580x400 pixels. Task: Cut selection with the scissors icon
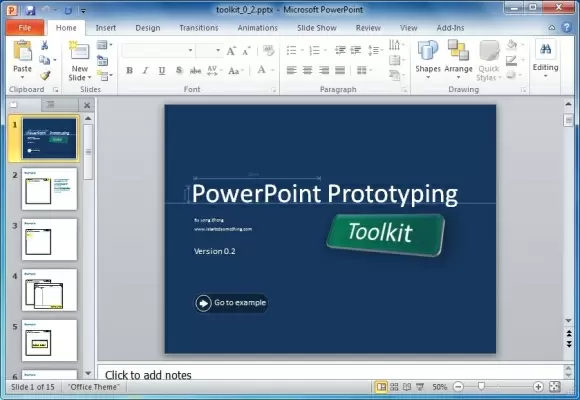click(45, 46)
